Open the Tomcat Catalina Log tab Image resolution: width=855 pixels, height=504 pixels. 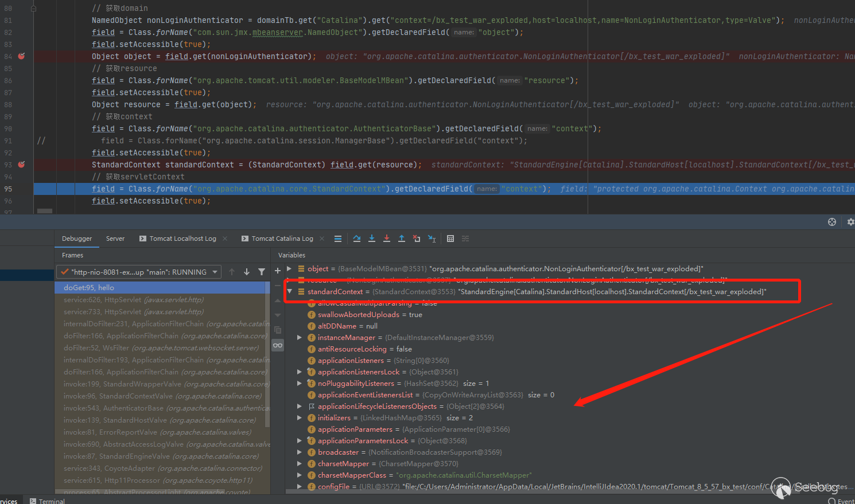(282, 239)
